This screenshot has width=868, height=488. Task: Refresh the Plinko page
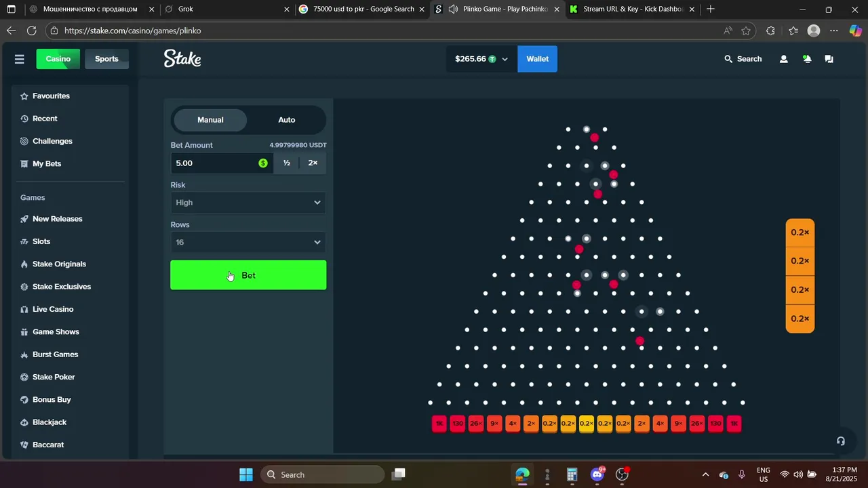point(31,30)
